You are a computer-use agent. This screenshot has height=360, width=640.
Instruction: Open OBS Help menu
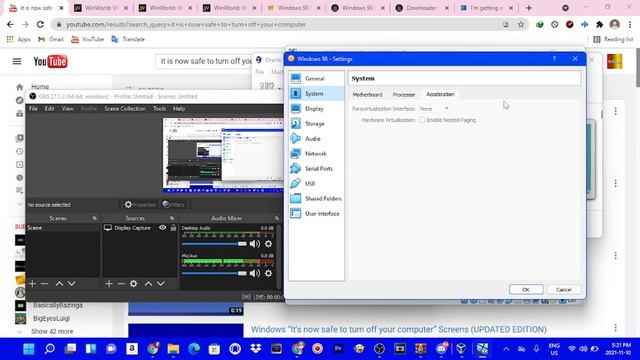coord(179,109)
